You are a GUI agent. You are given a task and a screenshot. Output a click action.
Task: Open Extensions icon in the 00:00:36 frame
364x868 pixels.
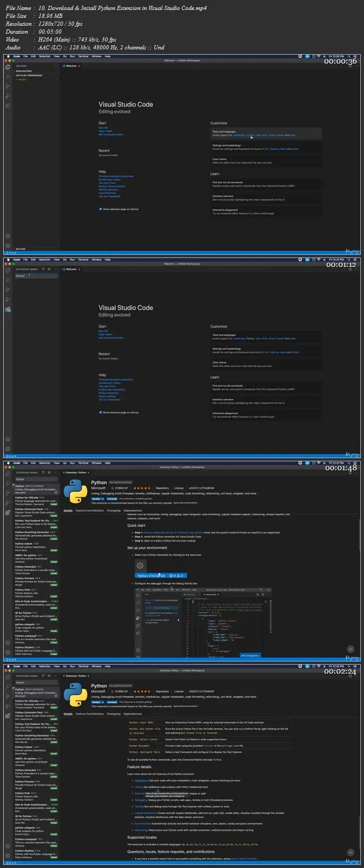pyautogui.click(x=7, y=106)
